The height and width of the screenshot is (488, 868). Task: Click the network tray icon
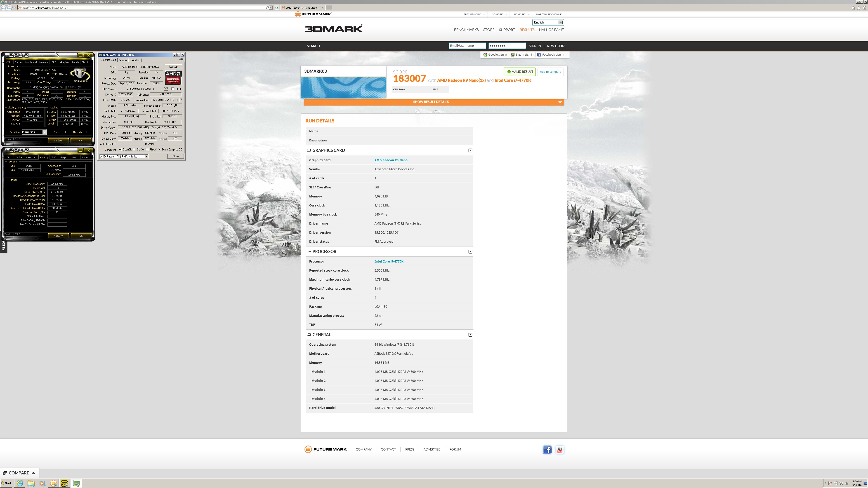(841, 483)
